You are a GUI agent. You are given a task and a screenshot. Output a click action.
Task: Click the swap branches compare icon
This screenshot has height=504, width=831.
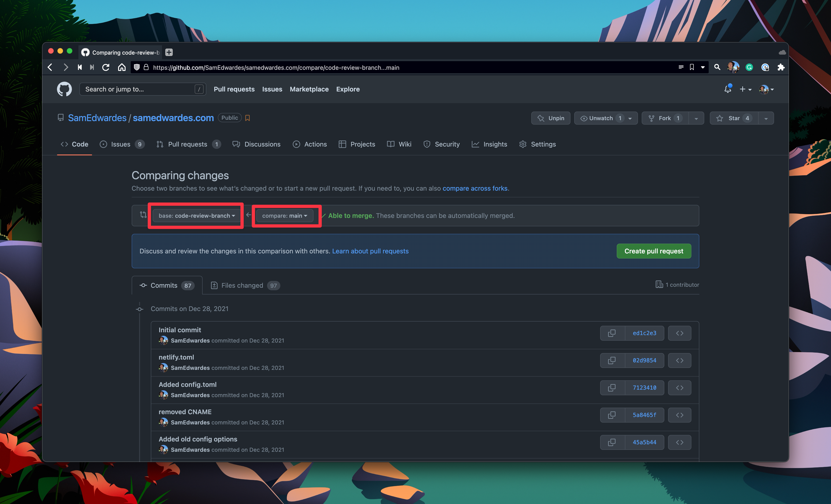[143, 215]
